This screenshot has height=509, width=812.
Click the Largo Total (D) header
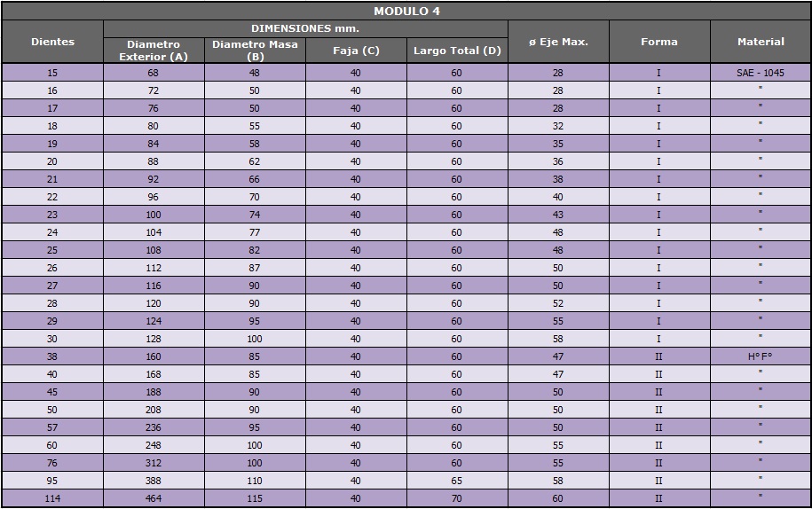[457, 51]
